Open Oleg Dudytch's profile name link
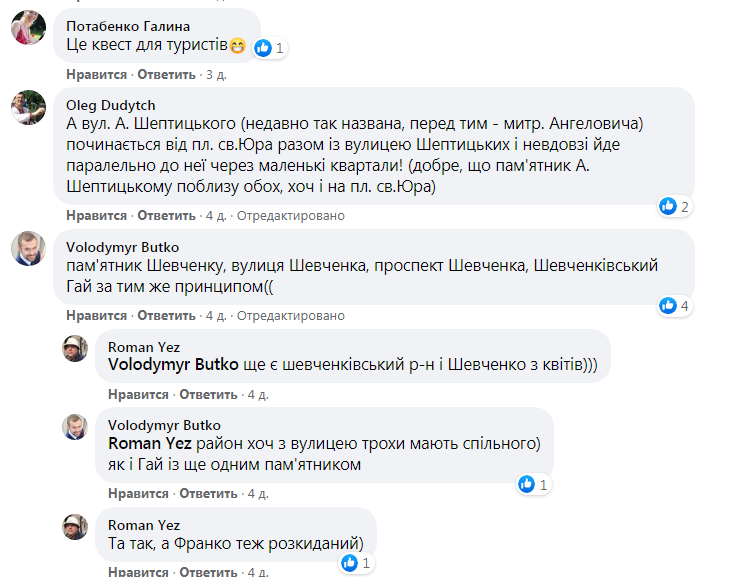The image size is (739, 577). point(110,105)
